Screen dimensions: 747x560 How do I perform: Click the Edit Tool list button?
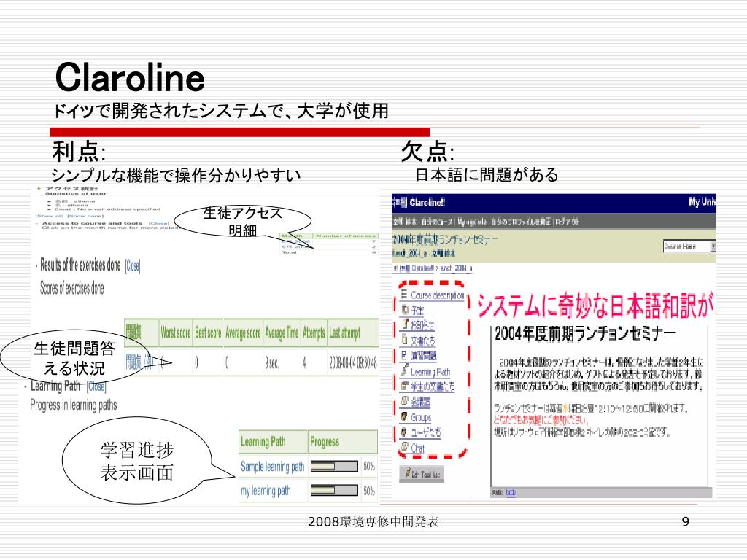click(422, 474)
